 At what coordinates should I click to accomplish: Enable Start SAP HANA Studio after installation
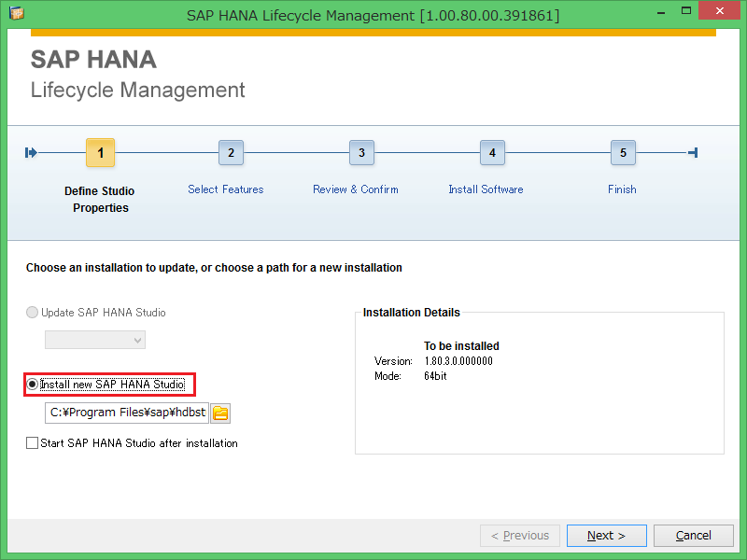[33, 443]
